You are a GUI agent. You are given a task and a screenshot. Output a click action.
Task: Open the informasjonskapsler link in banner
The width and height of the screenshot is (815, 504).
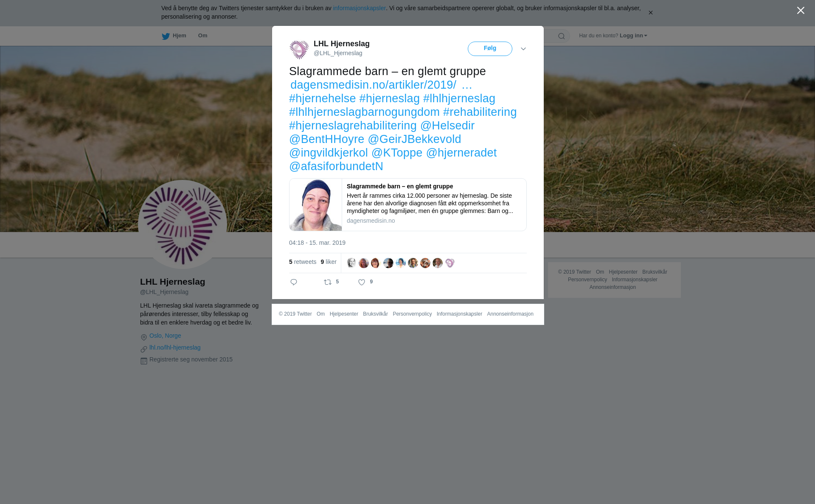point(359,8)
